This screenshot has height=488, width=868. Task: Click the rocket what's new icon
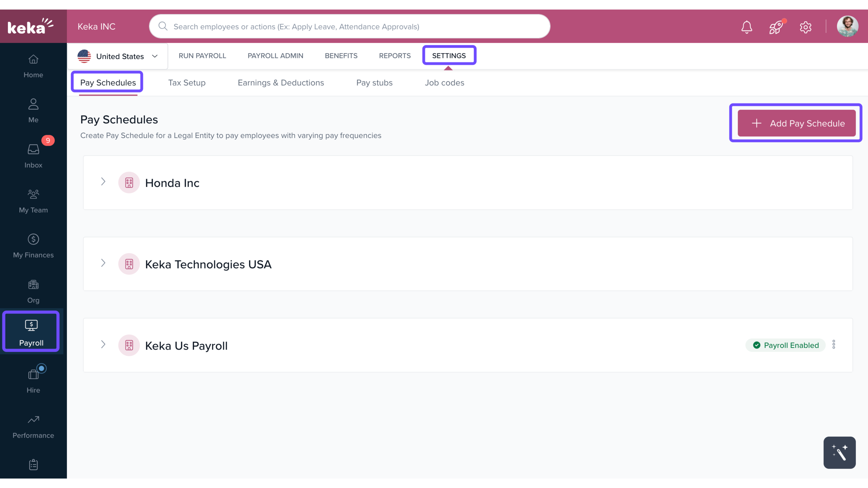(x=775, y=27)
